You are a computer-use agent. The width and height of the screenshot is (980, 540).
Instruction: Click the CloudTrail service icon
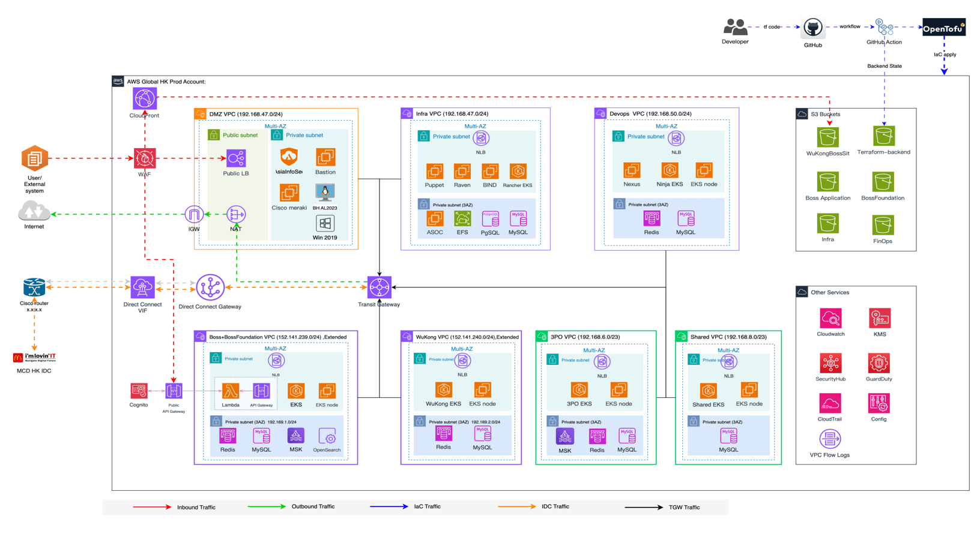tap(830, 403)
